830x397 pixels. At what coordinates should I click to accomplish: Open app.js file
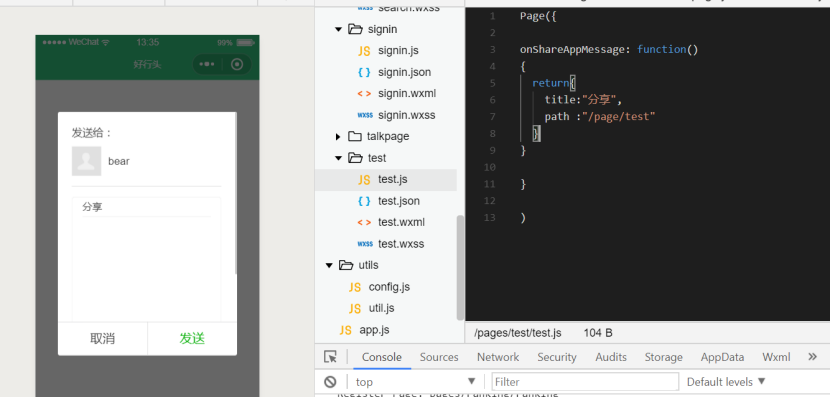(x=374, y=330)
